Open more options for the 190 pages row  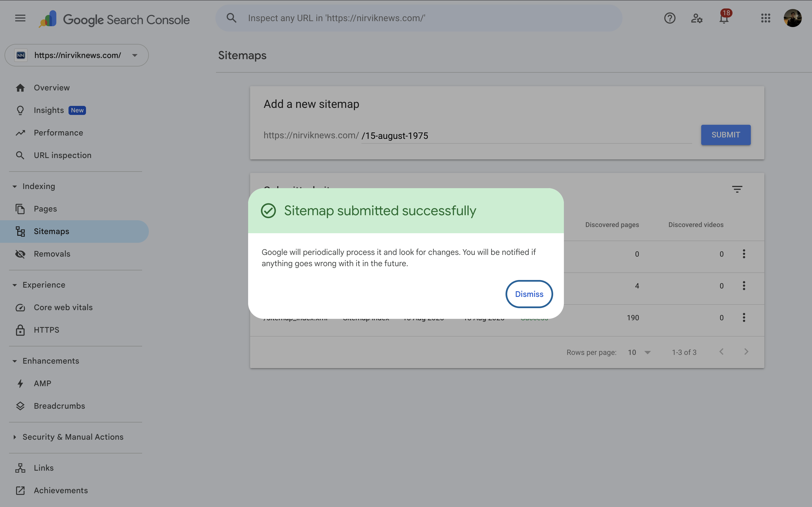pyautogui.click(x=743, y=317)
